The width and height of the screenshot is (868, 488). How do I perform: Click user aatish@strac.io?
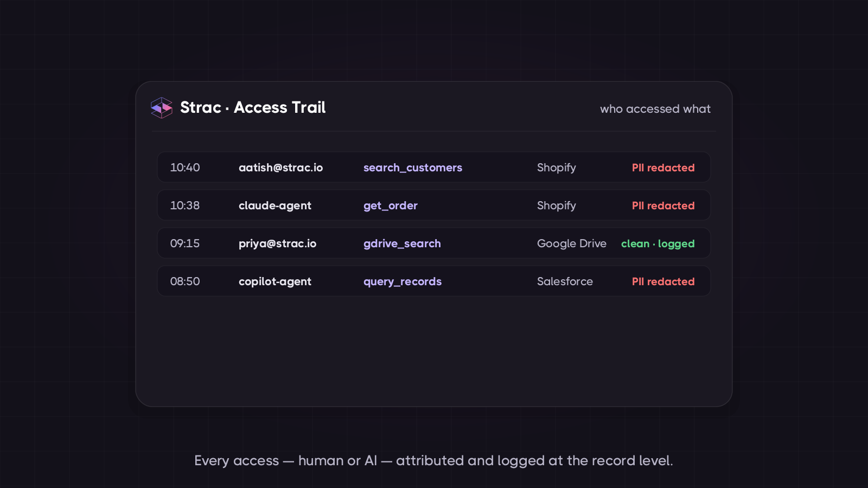280,168
